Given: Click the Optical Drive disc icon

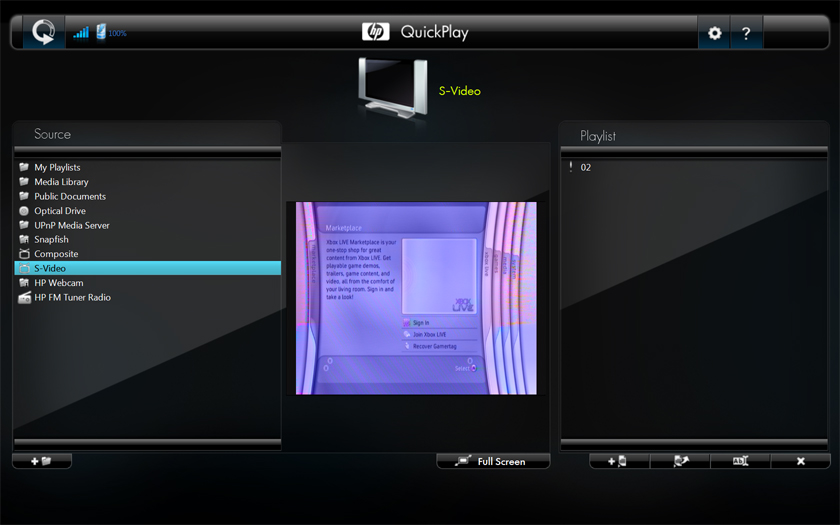Looking at the screenshot, I should tap(24, 211).
